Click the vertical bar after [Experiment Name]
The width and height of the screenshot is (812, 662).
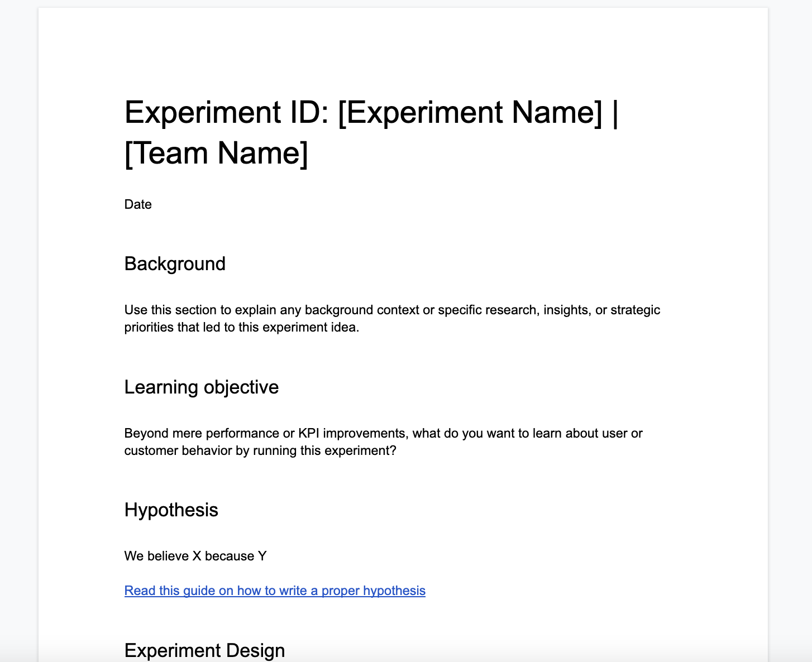615,114
